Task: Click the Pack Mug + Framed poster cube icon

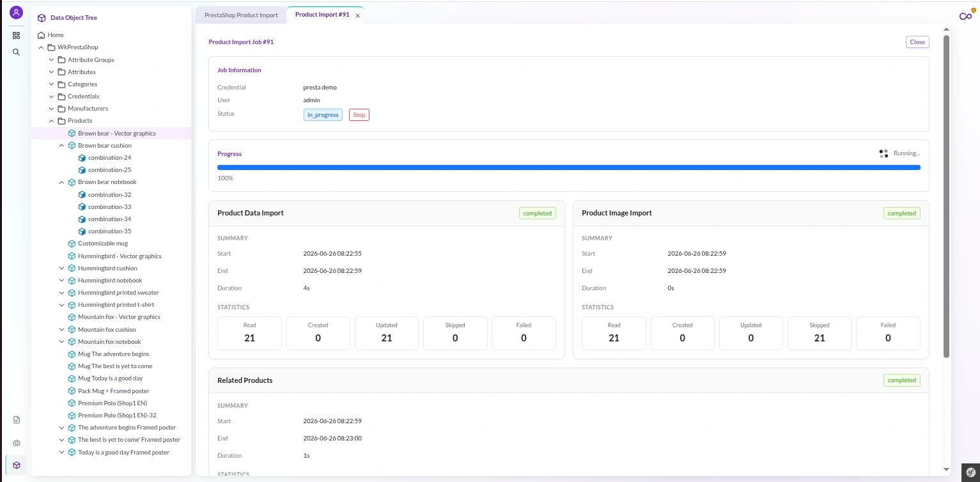Action: tap(72, 391)
